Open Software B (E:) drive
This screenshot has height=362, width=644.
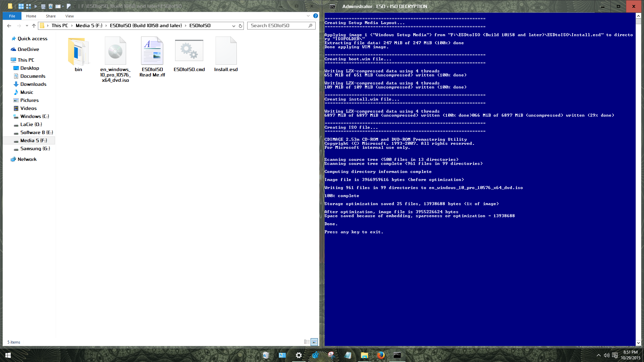33,132
